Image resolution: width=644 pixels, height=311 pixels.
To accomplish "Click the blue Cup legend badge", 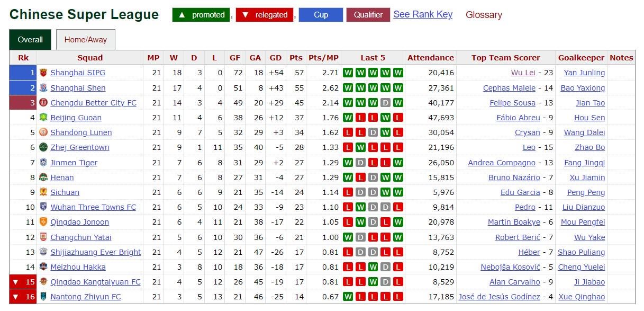I will click(x=320, y=15).
